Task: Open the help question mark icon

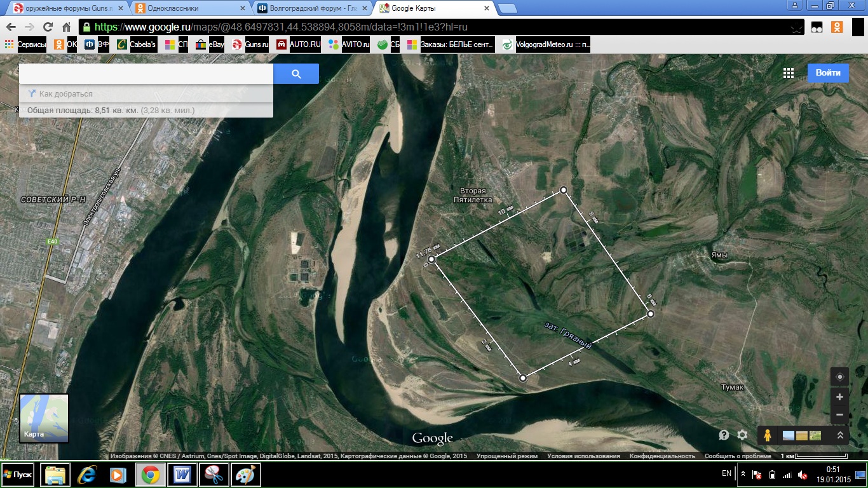Action: point(724,435)
